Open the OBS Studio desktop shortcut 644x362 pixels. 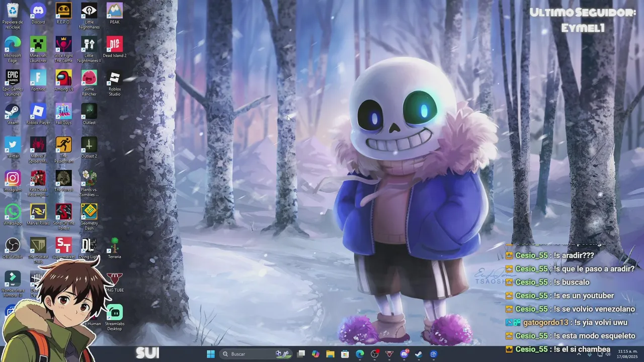click(13, 248)
